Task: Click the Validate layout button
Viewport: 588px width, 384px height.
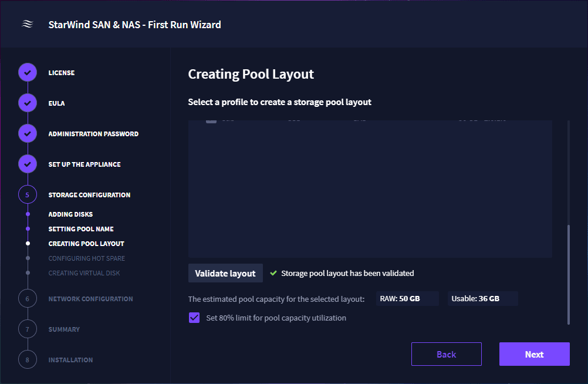Action: (x=225, y=273)
